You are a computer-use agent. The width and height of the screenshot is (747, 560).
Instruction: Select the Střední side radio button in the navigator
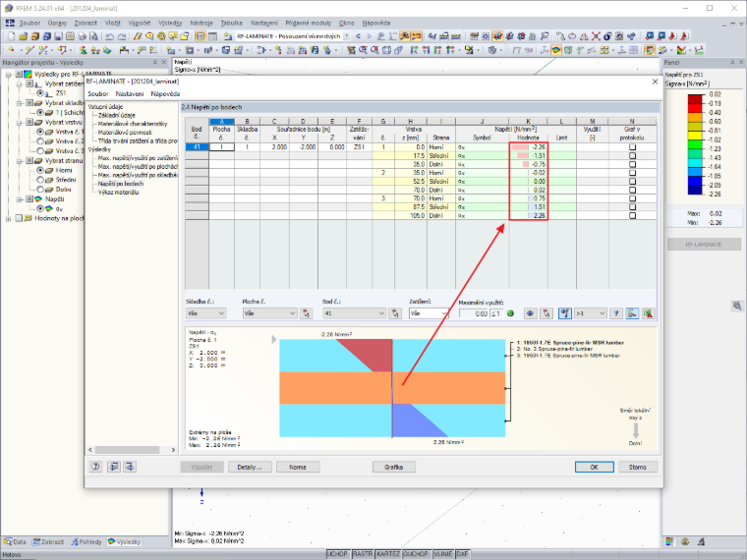tap(40, 180)
